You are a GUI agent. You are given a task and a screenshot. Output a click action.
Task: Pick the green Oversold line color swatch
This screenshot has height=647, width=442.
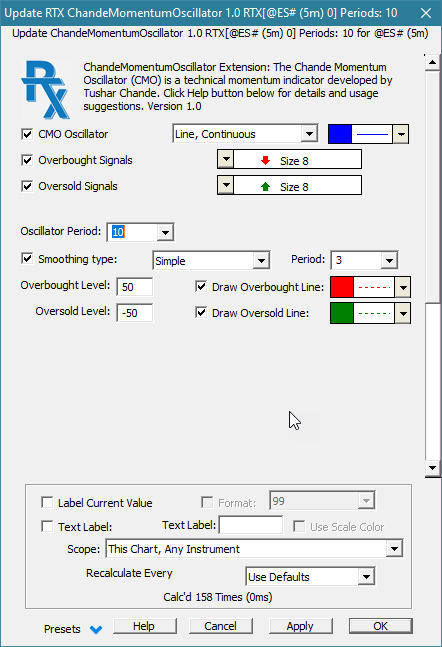(x=342, y=314)
